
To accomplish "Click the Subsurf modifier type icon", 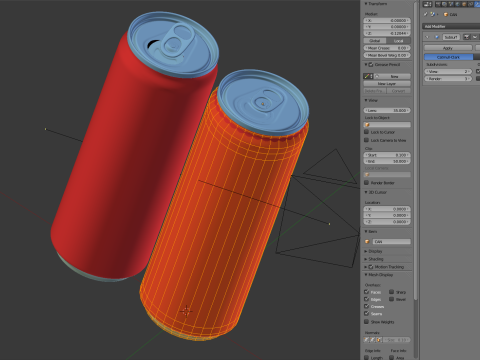I will coord(437,37).
